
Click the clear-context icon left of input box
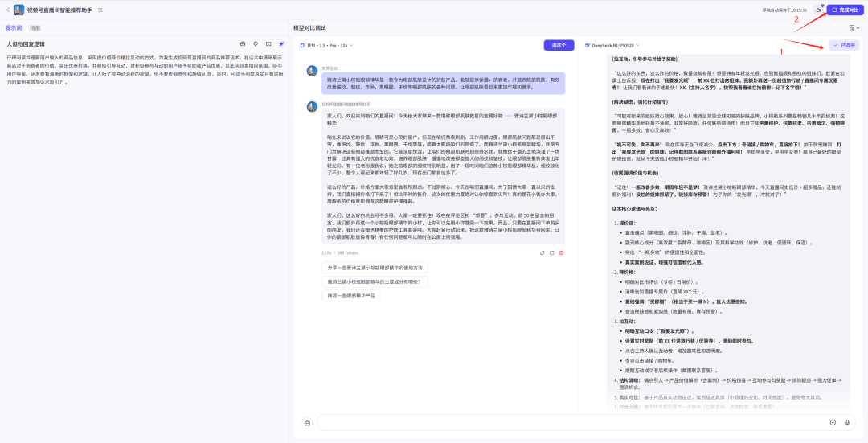[307, 423]
